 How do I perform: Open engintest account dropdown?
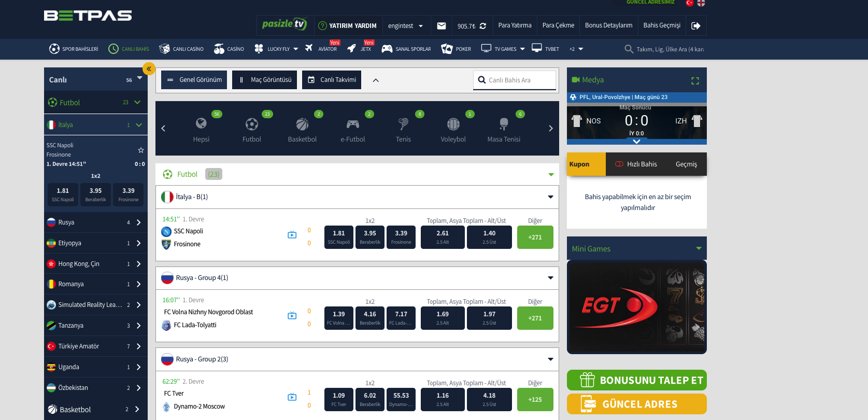406,26
